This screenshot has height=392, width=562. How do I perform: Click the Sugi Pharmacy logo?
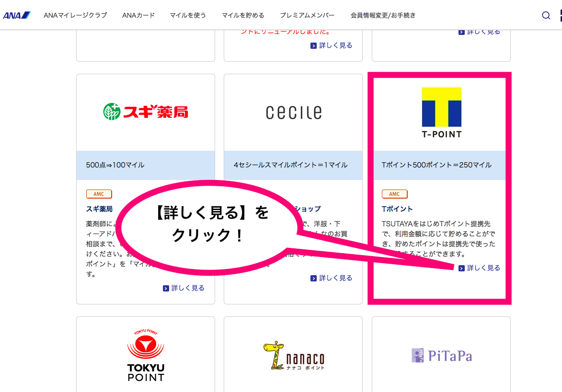click(x=146, y=112)
